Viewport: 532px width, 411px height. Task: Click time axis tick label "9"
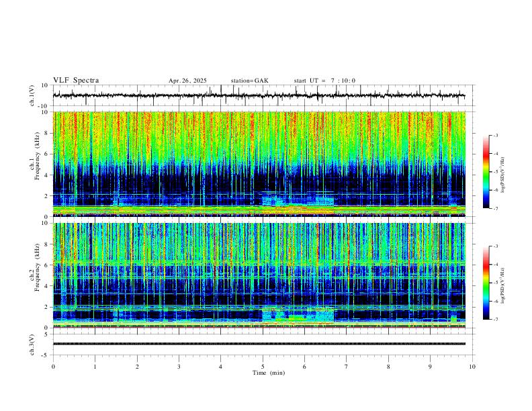[430, 367]
